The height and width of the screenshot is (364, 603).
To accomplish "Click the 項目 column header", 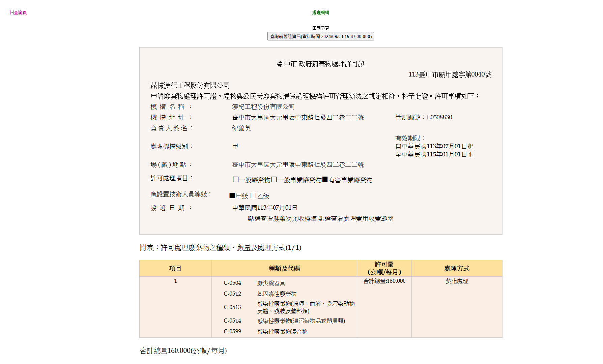I will (x=175, y=269).
